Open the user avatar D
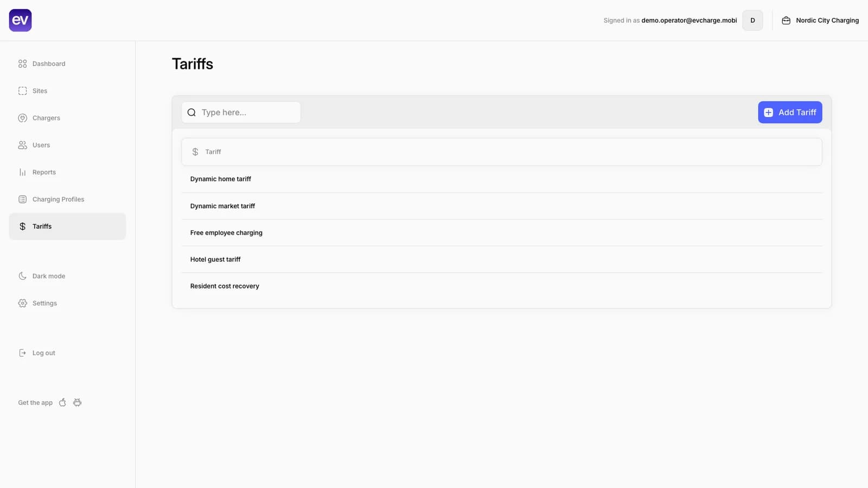This screenshot has height=488, width=868. [752, 20]
